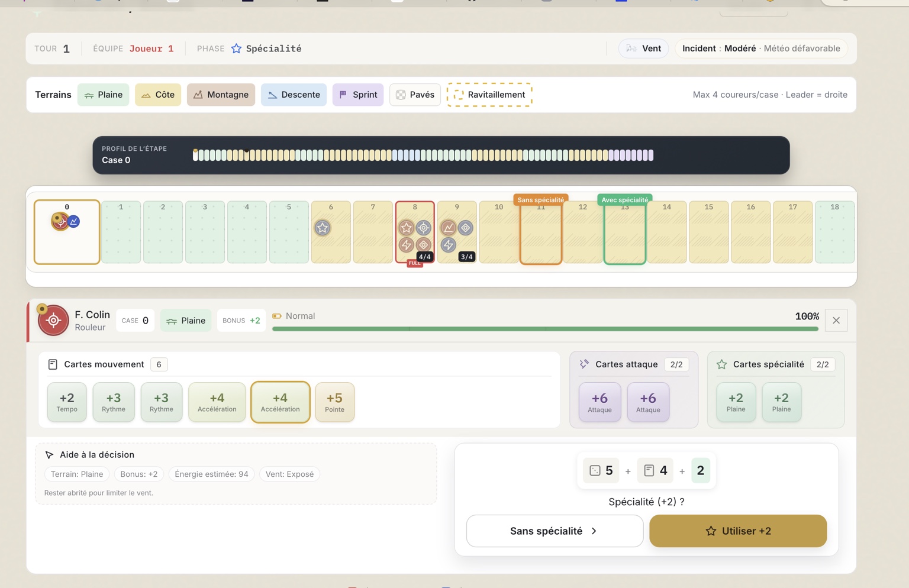This screenshot has width=909, height=588.
Task: Select the blue climber token on case 0
Action: (74, 221)
